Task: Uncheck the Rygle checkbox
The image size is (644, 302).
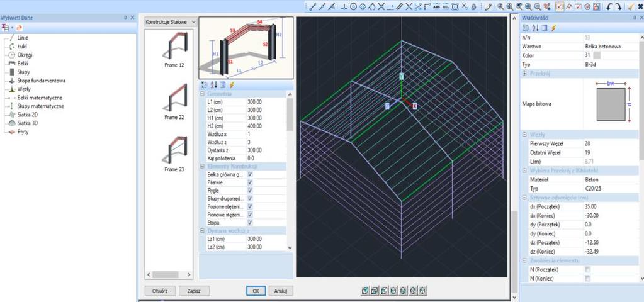Action: click(x=250, y=191)
